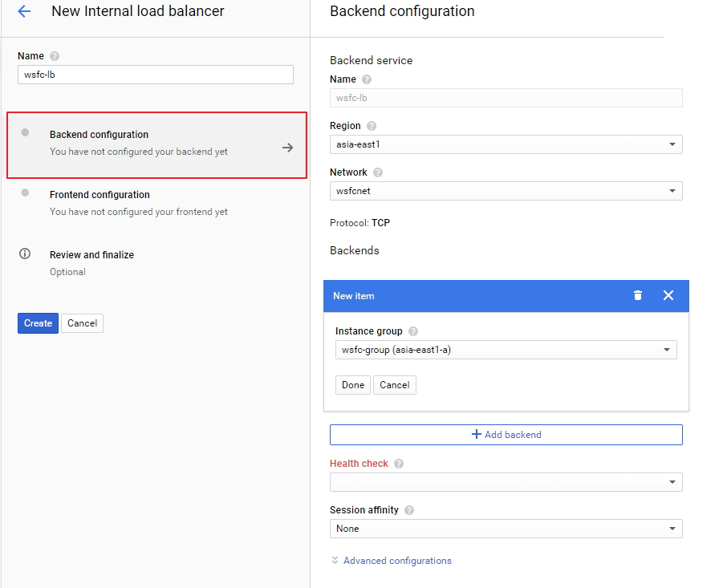The image size is (727, 588).
Task: Open the Network dropdown showing wsfcnet
Action: click(x=506, y=191)
